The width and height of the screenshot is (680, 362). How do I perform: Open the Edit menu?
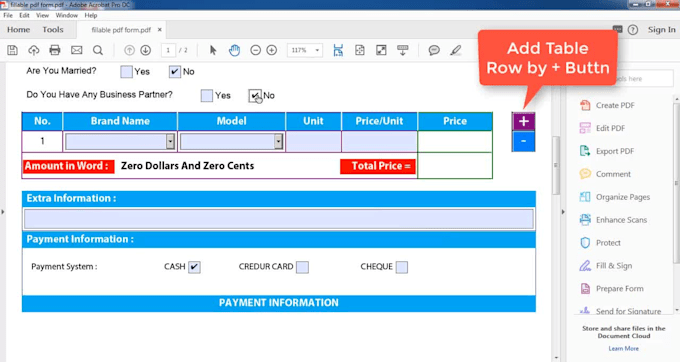click(24, 15)
